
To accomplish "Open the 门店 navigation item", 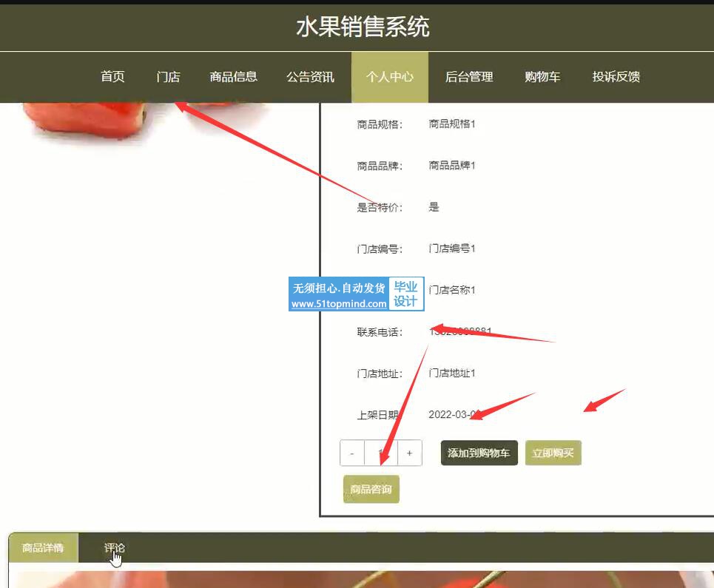I will point(168,76).
